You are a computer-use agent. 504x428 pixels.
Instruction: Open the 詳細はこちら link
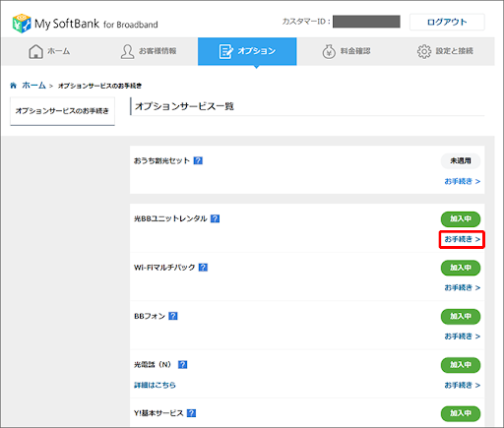point(155,385)
